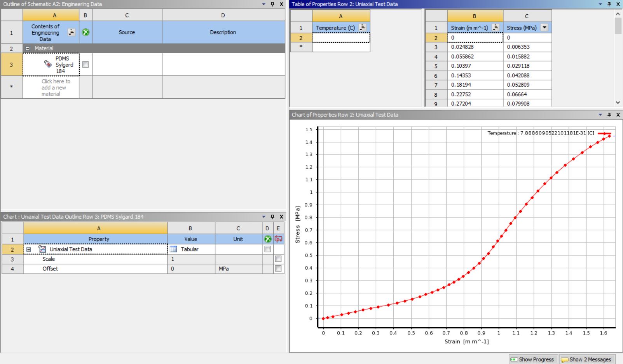Click the red legend marker for Temperature series
This screenshot has width=623, height=364.
(604, 134)
